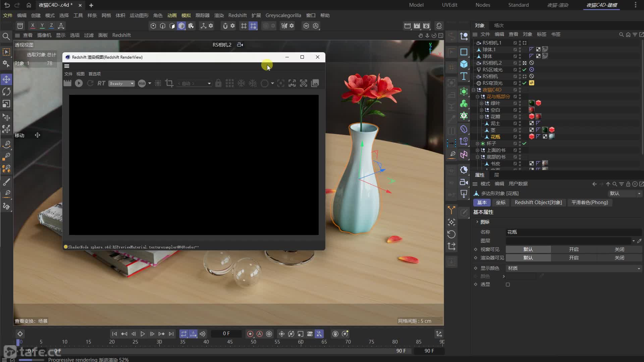Collapse the 花与瓶部分 group
This screenshot has height=362, width=644.
pyautogui.click(x=477, y=97)
